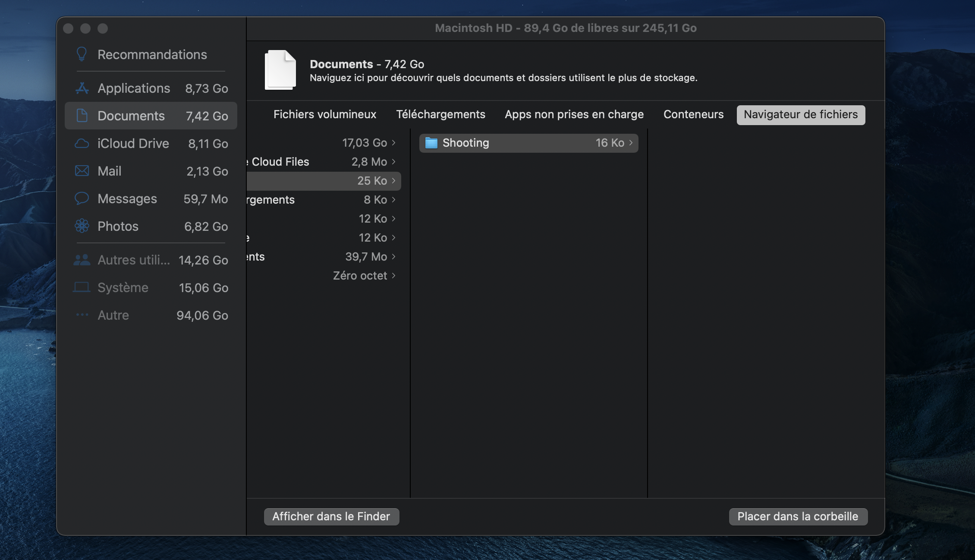Click Afficher dans le Finder button
Viewport: 975px width, 560px height.
tap(331, 516)
